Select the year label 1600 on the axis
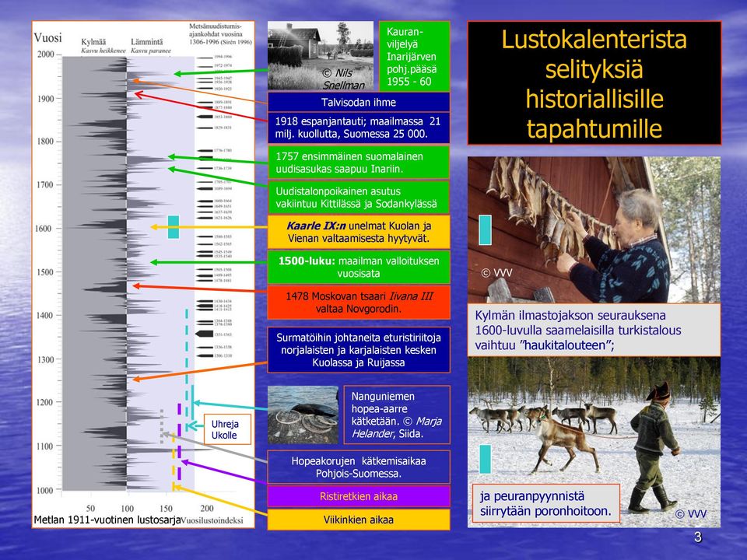 (x=44, y=229)
